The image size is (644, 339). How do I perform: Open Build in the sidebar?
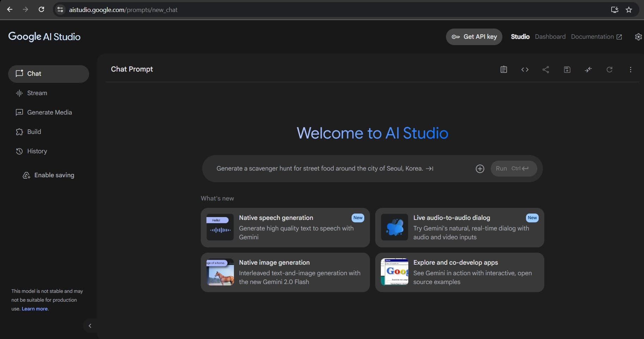49,132
